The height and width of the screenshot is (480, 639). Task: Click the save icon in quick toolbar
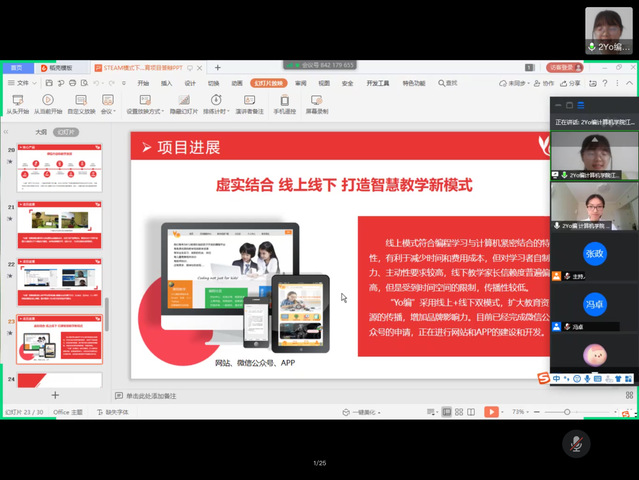tap(48, 83)
